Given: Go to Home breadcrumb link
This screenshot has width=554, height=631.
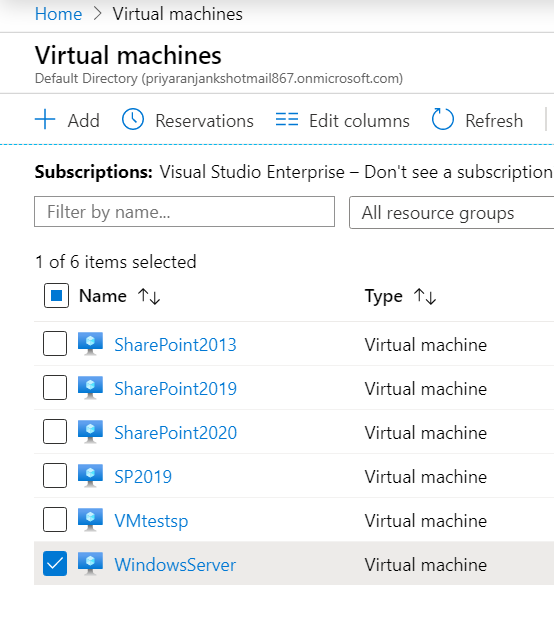Looking at the screenshot, I should (58, 14).
